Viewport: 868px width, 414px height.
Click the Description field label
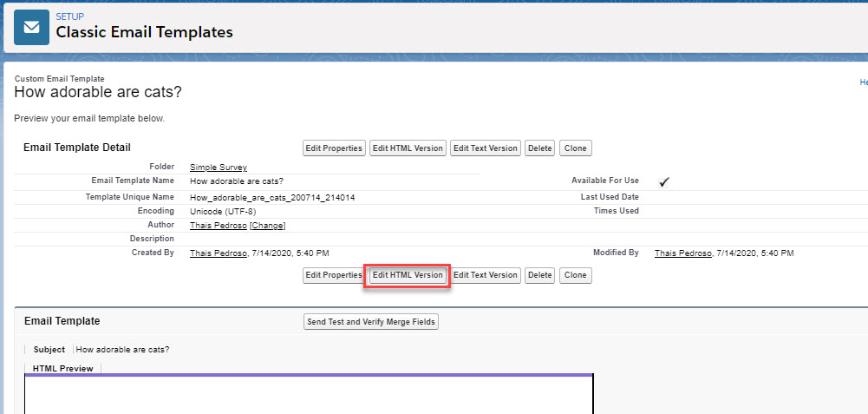coord(152,239)
